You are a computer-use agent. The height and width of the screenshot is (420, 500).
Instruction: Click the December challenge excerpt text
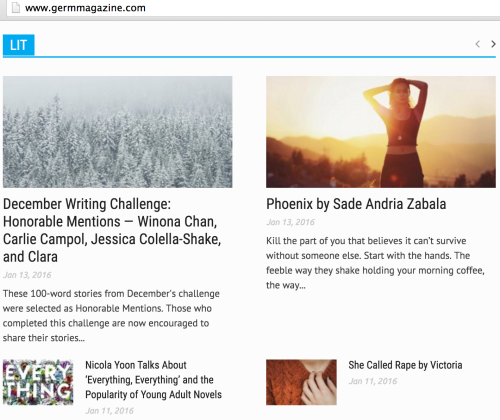[111, 316]
